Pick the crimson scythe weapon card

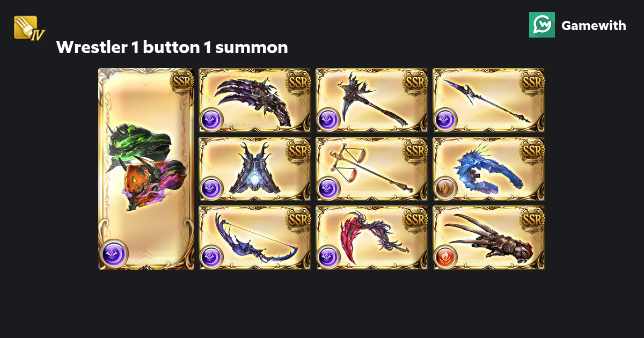pos(372,238)
